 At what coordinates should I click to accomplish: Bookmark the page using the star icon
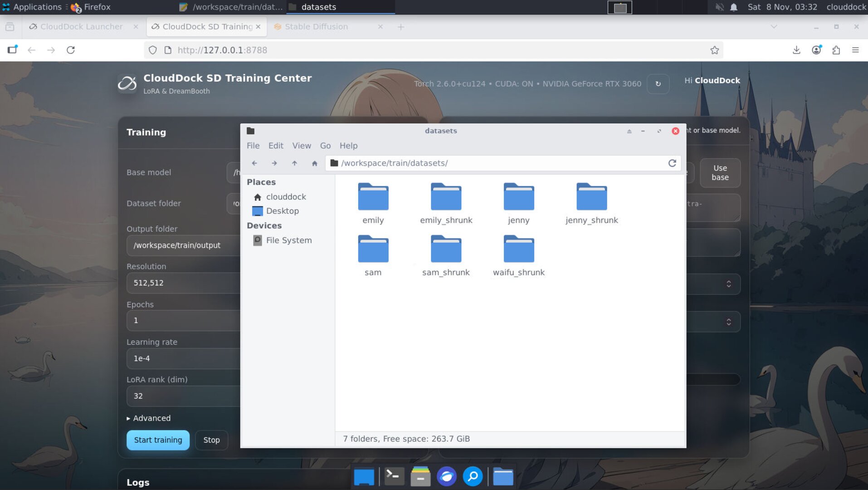click(715, 50)
